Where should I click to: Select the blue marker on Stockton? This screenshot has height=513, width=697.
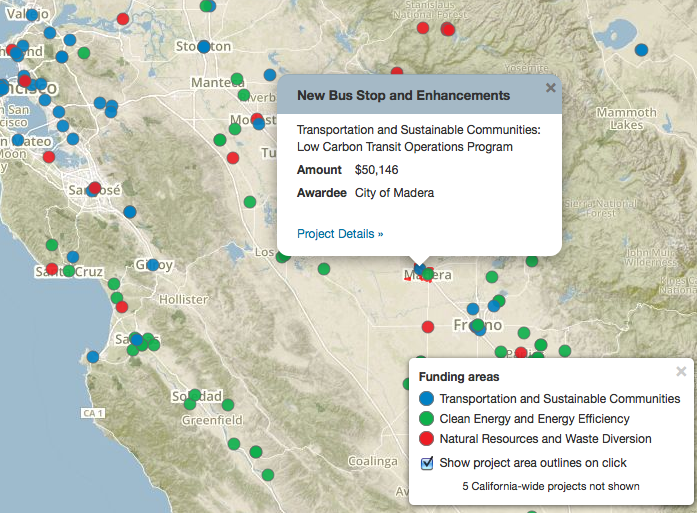(204, 46)
